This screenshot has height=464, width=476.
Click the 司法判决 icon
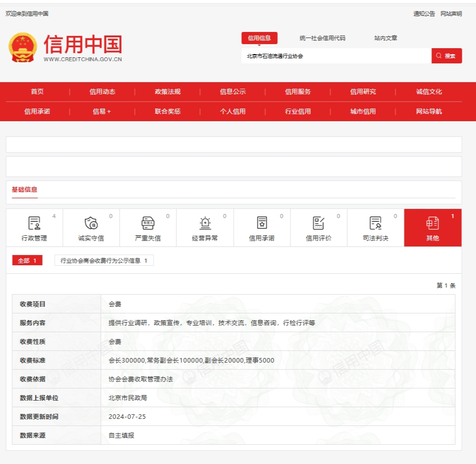coord(376,223)
